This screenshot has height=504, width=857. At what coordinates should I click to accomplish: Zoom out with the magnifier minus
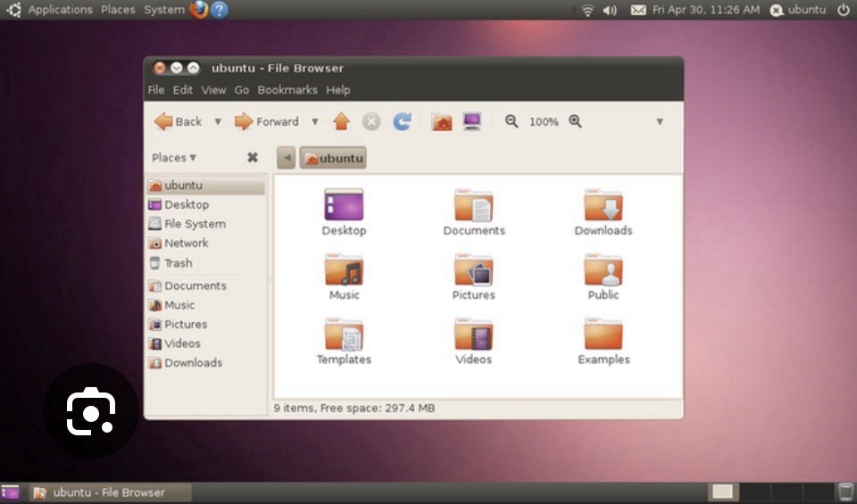(512, 121)
